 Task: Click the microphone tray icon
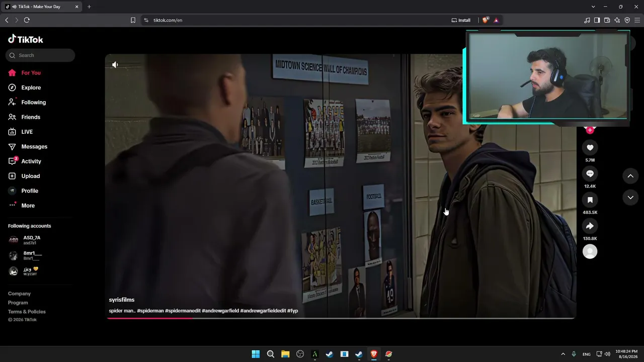(x=574, y=354)
